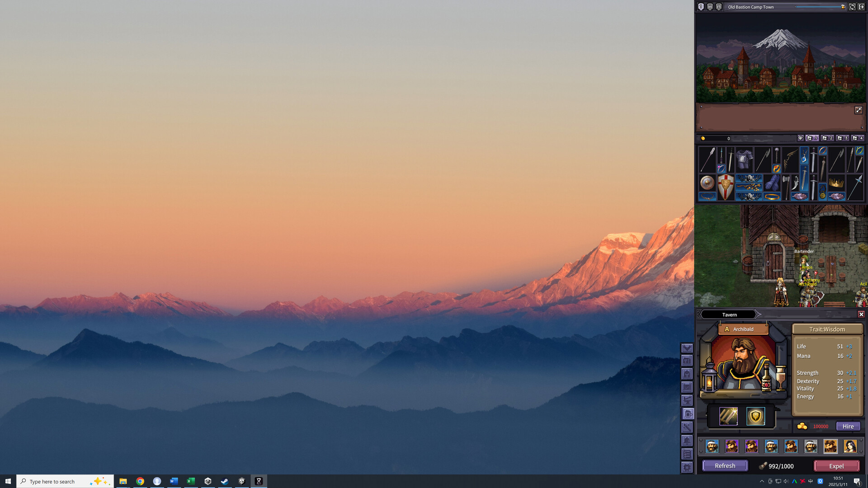Image resolution: width=868 pixels, height=488 pixels.
Task: Click the blue progress slider near beer mug
Action: coord(818,7)
